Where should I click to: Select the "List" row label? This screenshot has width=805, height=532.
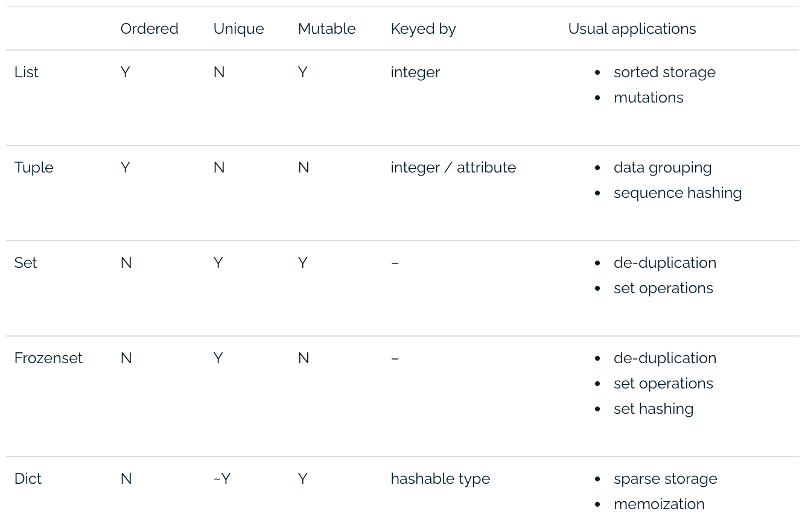[x=26, y=72]
